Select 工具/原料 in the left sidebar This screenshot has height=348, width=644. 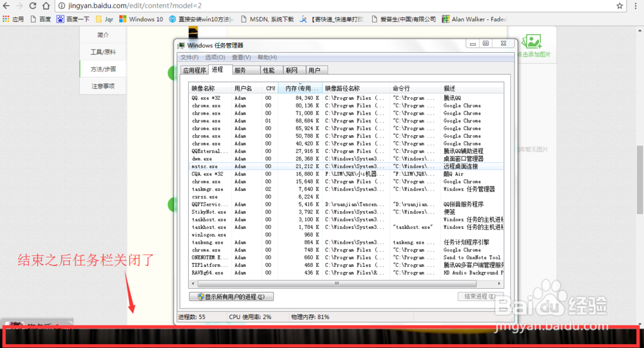[102, 51]
